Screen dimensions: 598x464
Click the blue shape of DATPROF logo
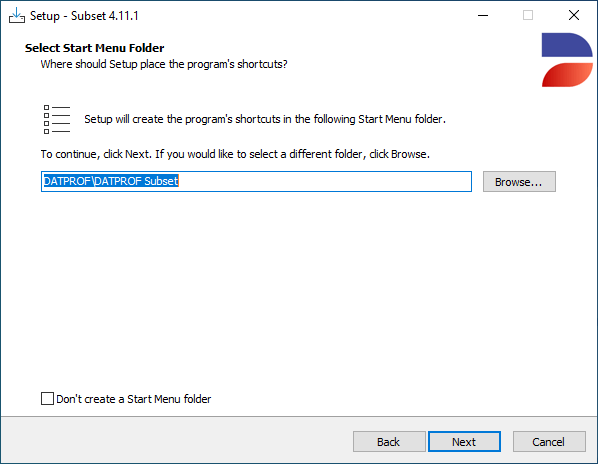coord(567,45)
